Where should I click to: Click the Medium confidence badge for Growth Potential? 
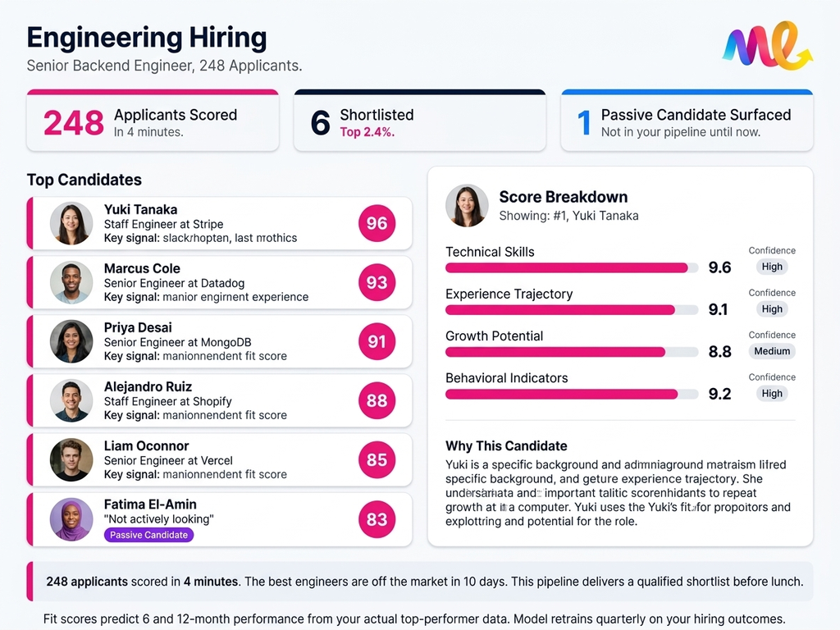[772, 351]
